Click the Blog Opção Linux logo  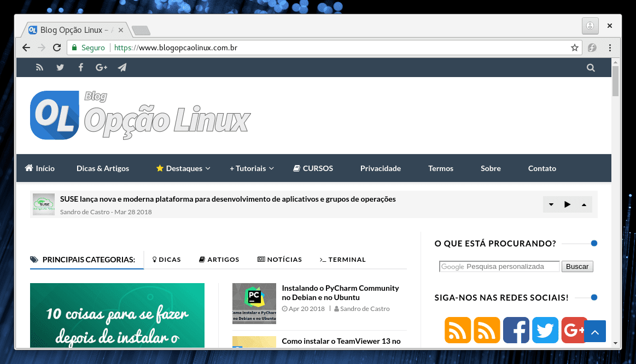click(141, 115)
